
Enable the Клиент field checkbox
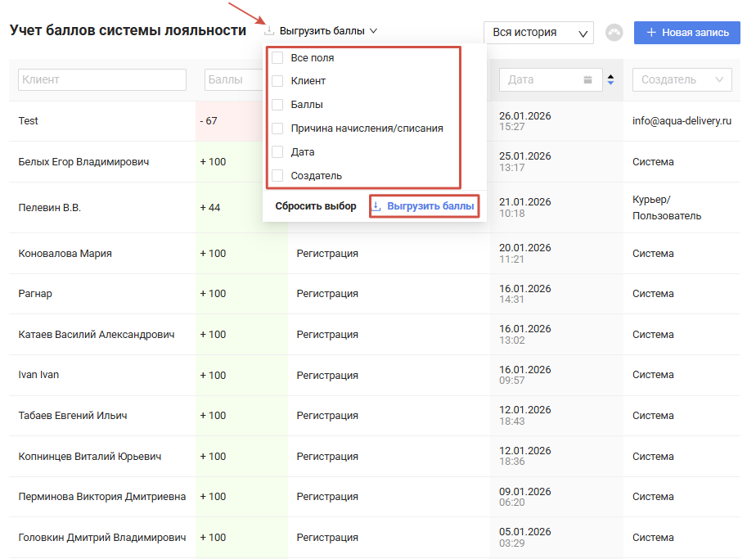tap(277, 81)
